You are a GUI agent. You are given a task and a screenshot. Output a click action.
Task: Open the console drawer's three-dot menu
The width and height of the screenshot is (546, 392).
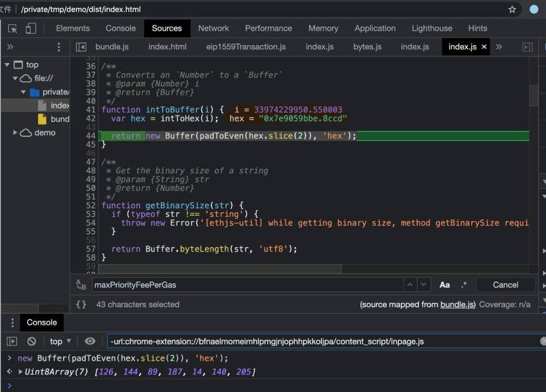tap(13, 323)
